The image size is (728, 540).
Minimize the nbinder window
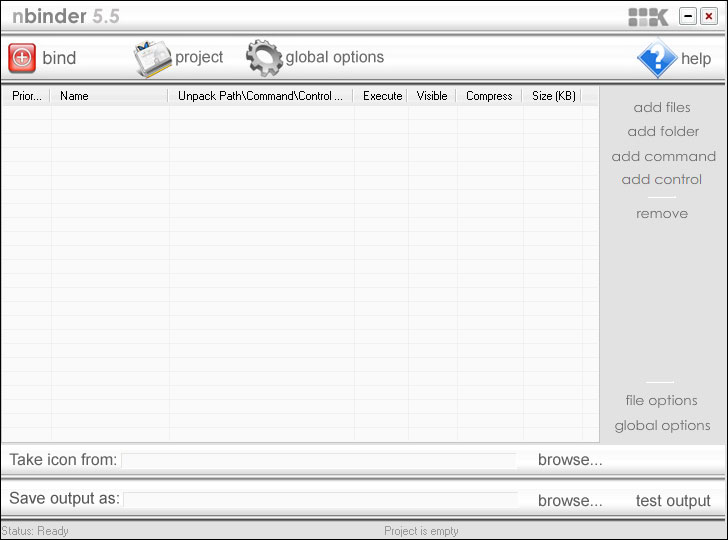[x=688, y=17]
